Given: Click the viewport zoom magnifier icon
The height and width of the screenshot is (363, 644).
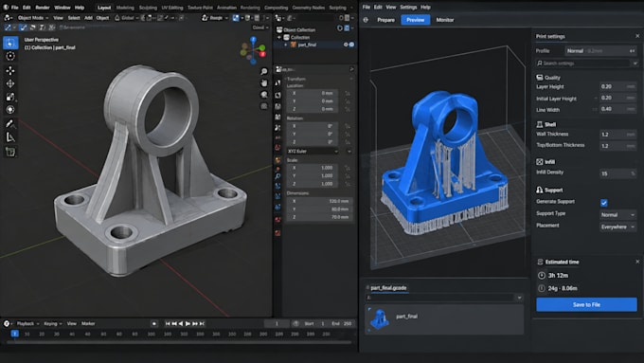Looking at the screenshot, I should pyautogui.click(x=263, y=71).
